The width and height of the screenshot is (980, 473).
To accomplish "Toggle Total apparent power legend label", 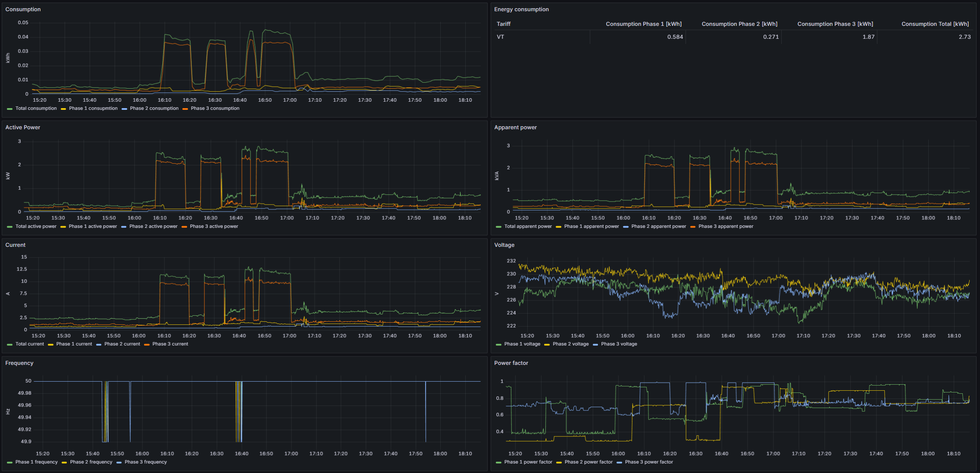I will tap(528, 227).
